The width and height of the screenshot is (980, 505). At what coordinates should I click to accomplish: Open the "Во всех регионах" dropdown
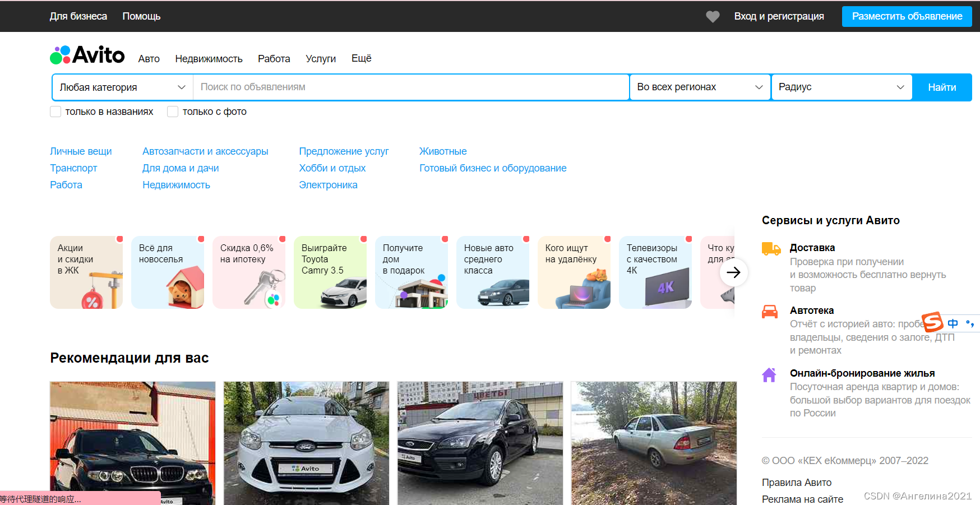pyautogui.click(x=700, y=87)
